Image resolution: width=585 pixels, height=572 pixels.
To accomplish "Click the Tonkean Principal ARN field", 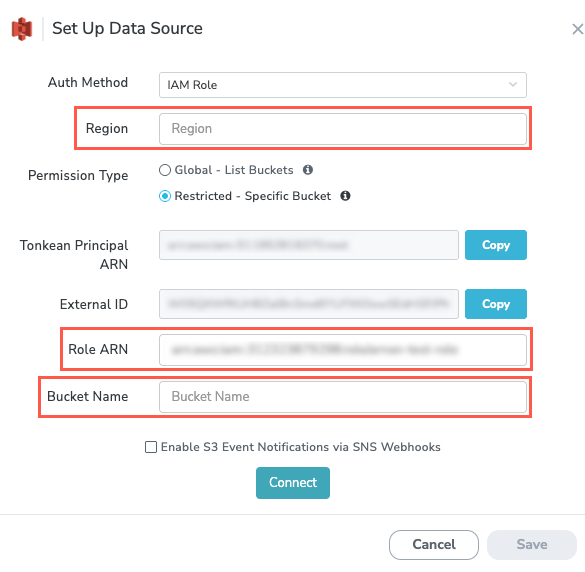I will [x=309, y=245].
